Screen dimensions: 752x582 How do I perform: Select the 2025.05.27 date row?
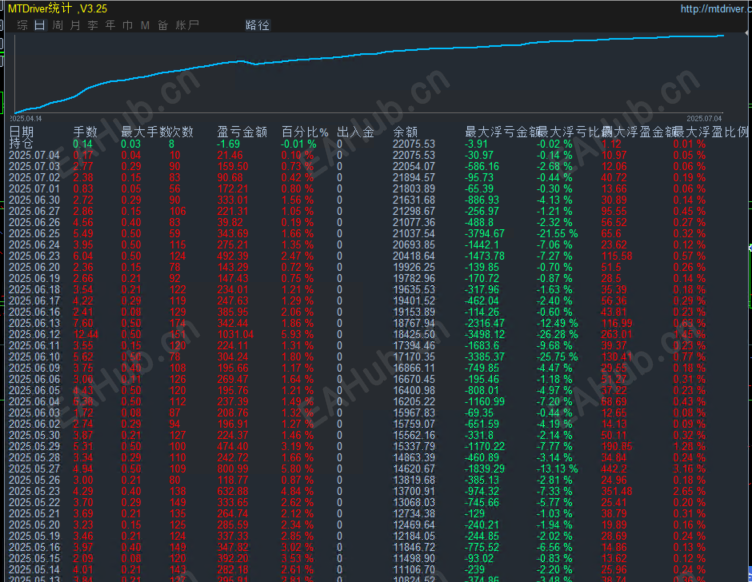click(x=34, y=469)
